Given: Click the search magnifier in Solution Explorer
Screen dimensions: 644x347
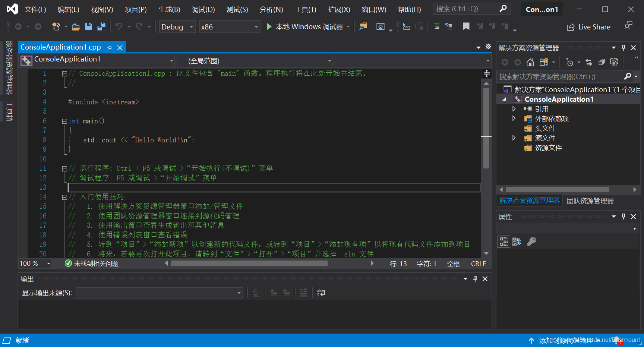Looking at the screenshot, I should coord(628,76).
